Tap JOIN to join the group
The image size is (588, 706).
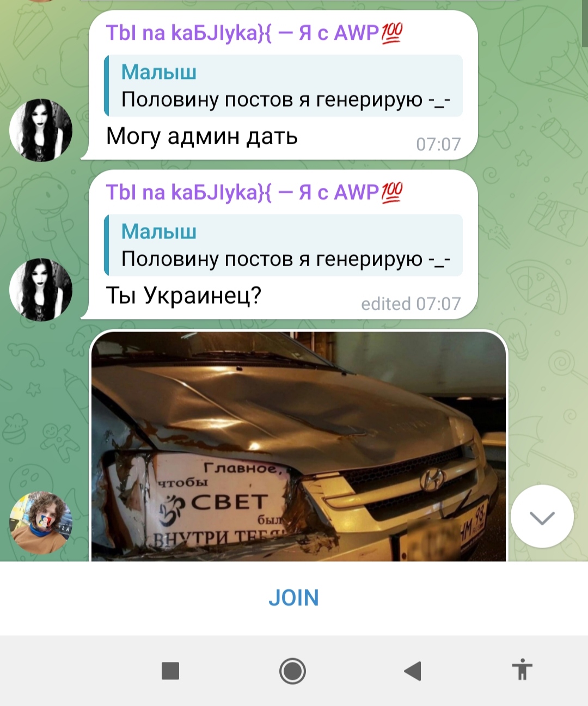tap(293, 598)
